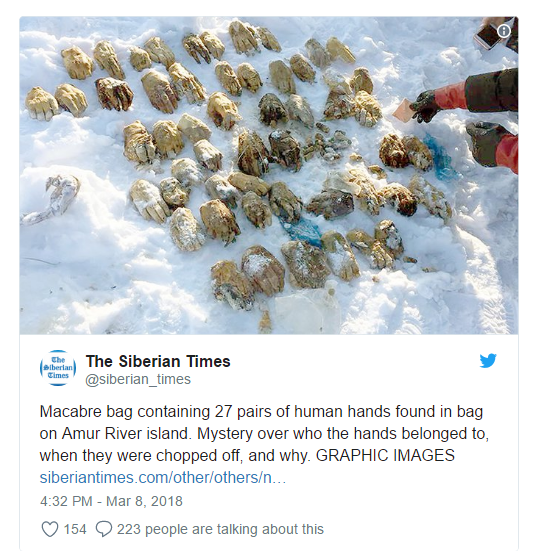Open the @siberian_times handle link
538x551 pixels.
(138, 379)
